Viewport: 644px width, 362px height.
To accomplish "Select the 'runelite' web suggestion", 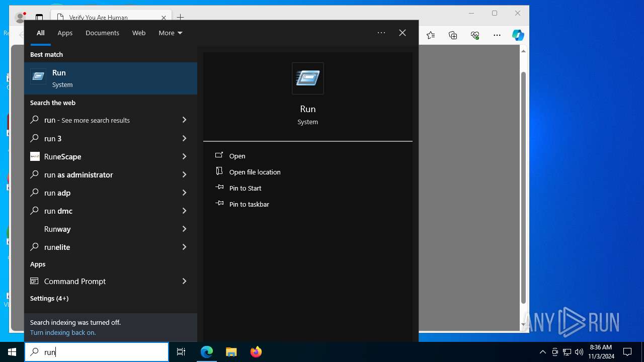I will coord(111,247).
